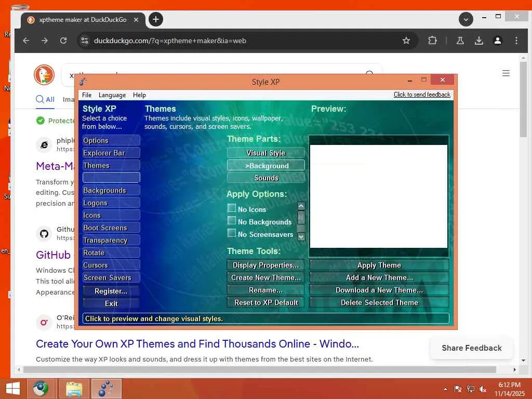The width and height of the screenshot is (532, 399).
Task: Choose the >Background theme part
Action: 266,166
